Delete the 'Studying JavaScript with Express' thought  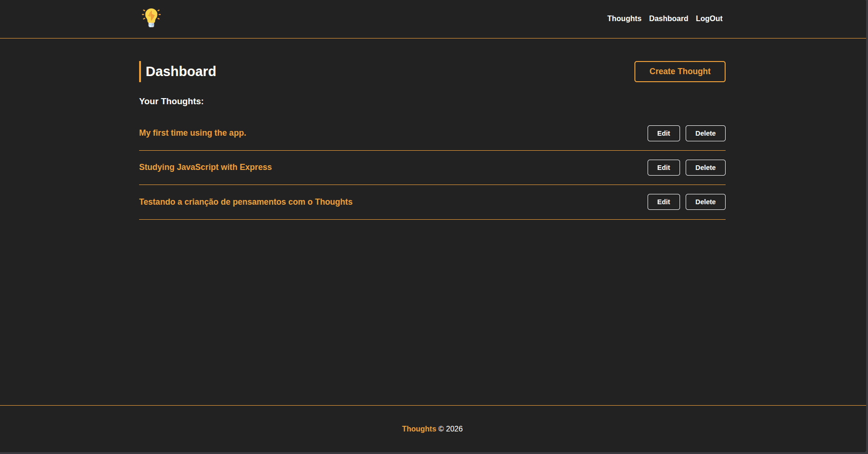click(705, 168)
